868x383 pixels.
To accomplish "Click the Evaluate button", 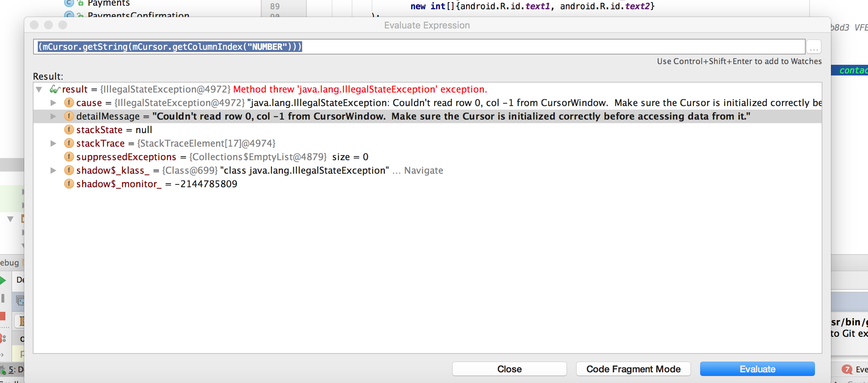I will click(757, 369).
